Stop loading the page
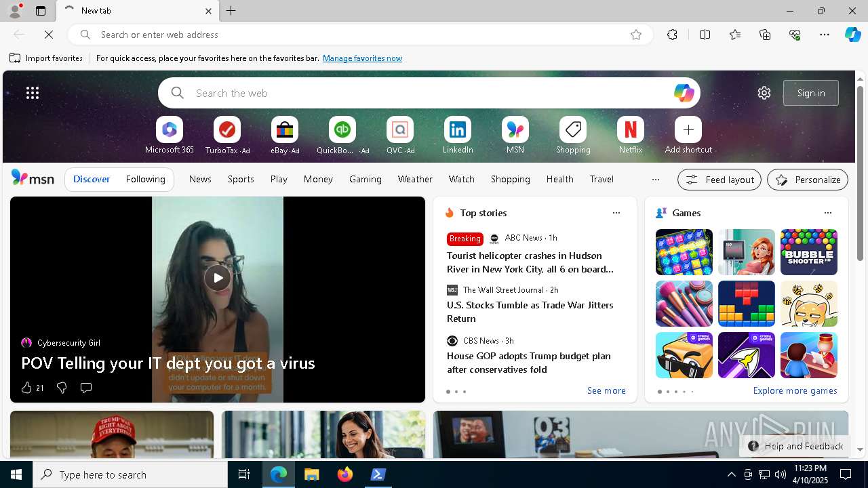868x488 pixels. click(x=49, y=35)
